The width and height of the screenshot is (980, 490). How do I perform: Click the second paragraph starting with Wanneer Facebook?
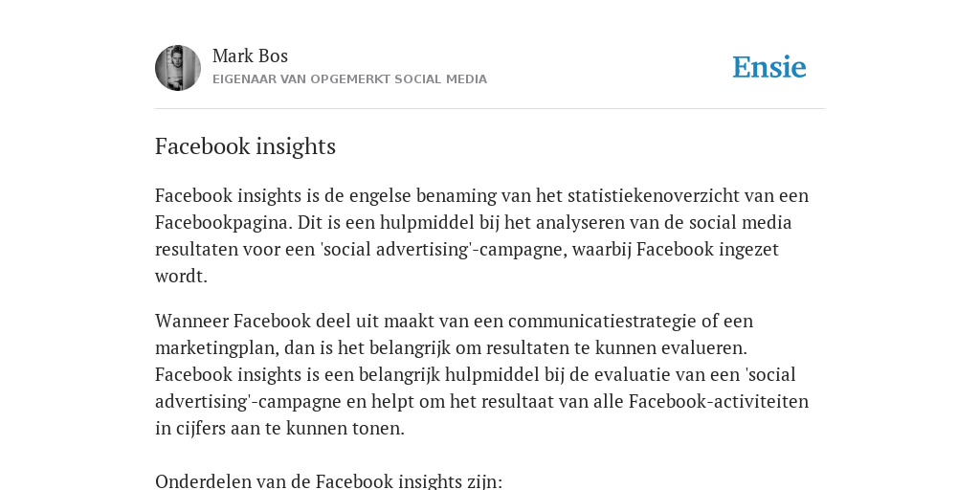coord(482,374)
